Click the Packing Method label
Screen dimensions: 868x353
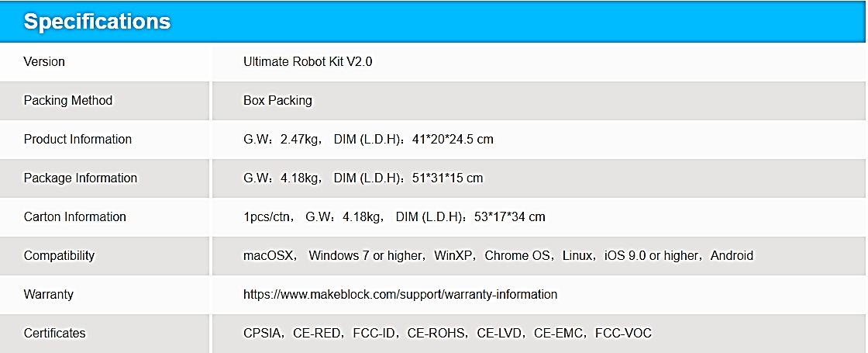coord(68,100)
